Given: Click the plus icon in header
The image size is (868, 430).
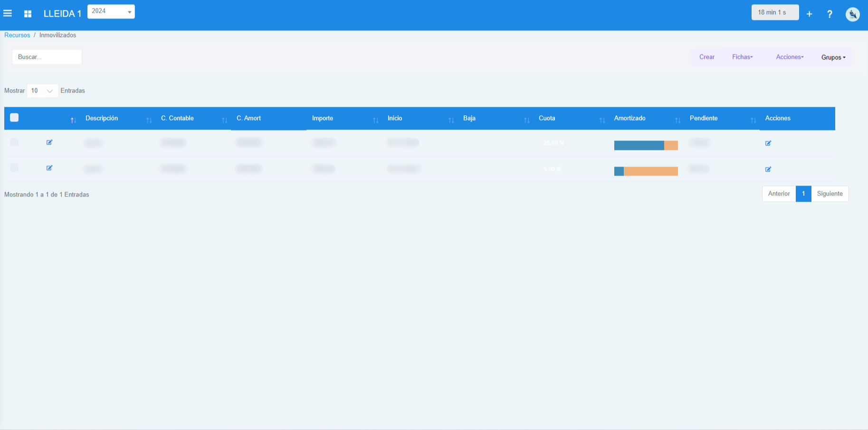Looking at the screenshot, I should pos(809,14).
